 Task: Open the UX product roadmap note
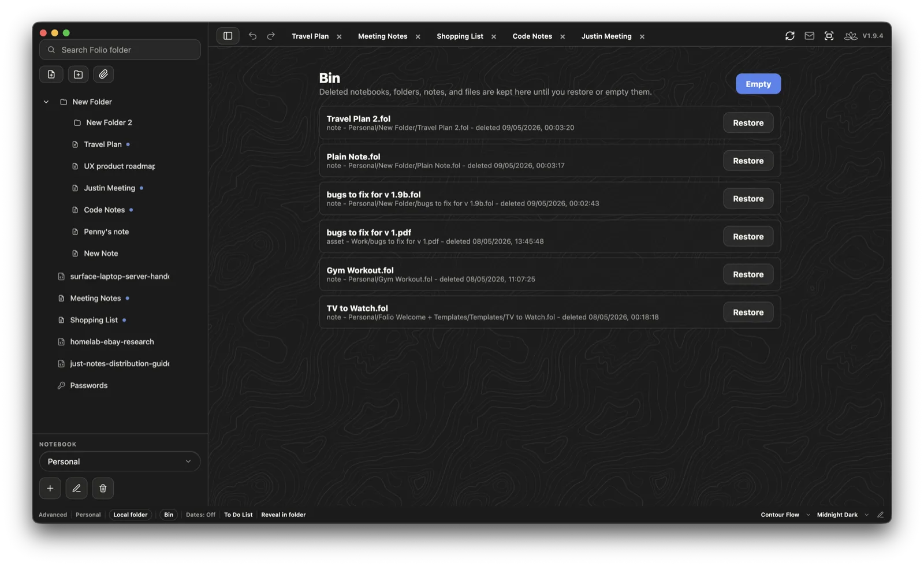(x=120, y=166)
